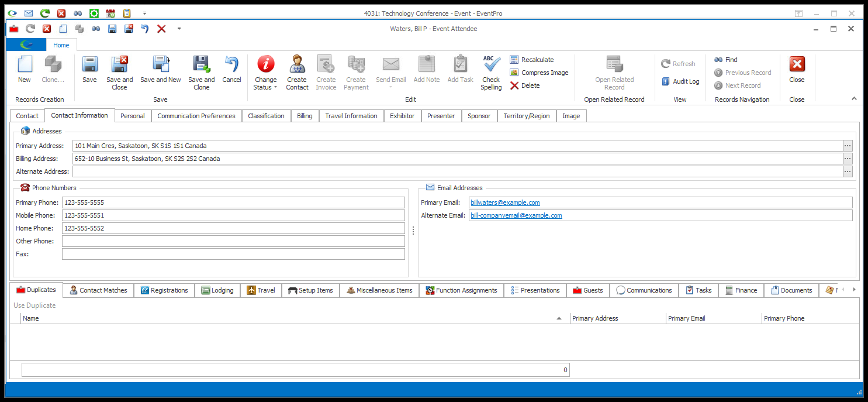Click the Primary Phone input field
The image size is (868, 402).
(x=233, y=202)
